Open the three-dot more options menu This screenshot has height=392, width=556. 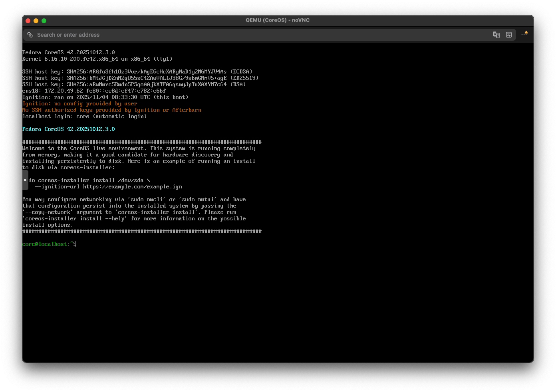coord(524,35)
